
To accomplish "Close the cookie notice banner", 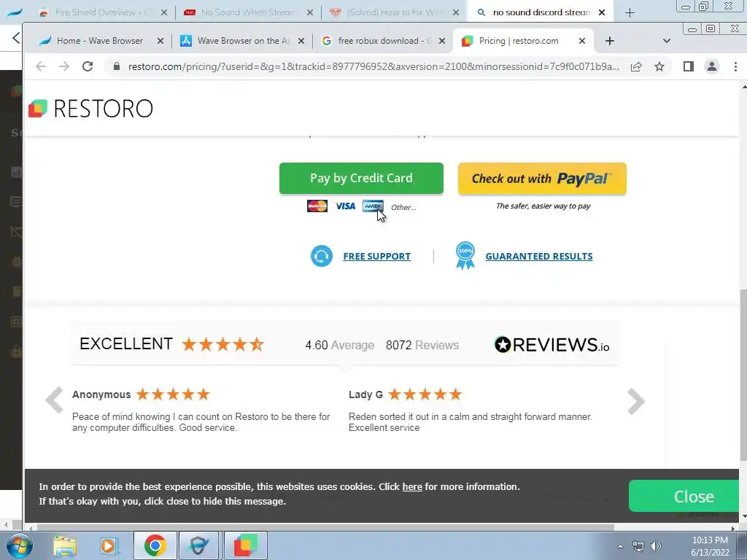I will pos(684,496).
